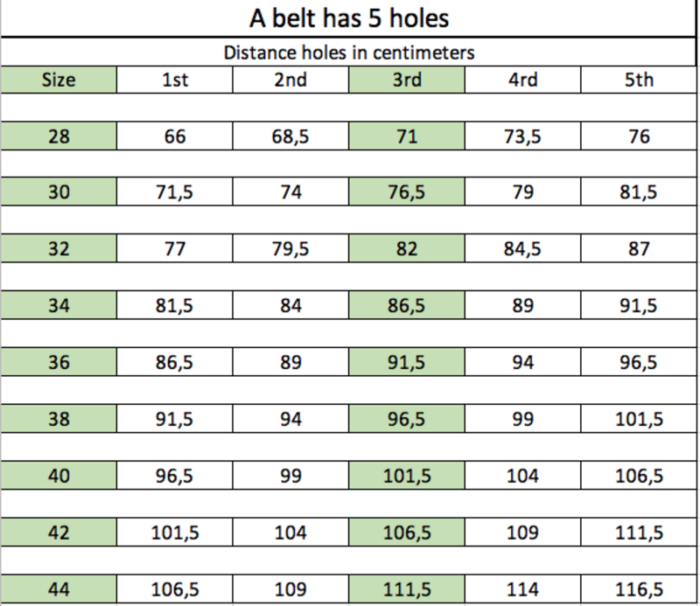The width and height of the screenshot is (700, 606).
Task: Click the green cell showing 82
Action: 407,248
